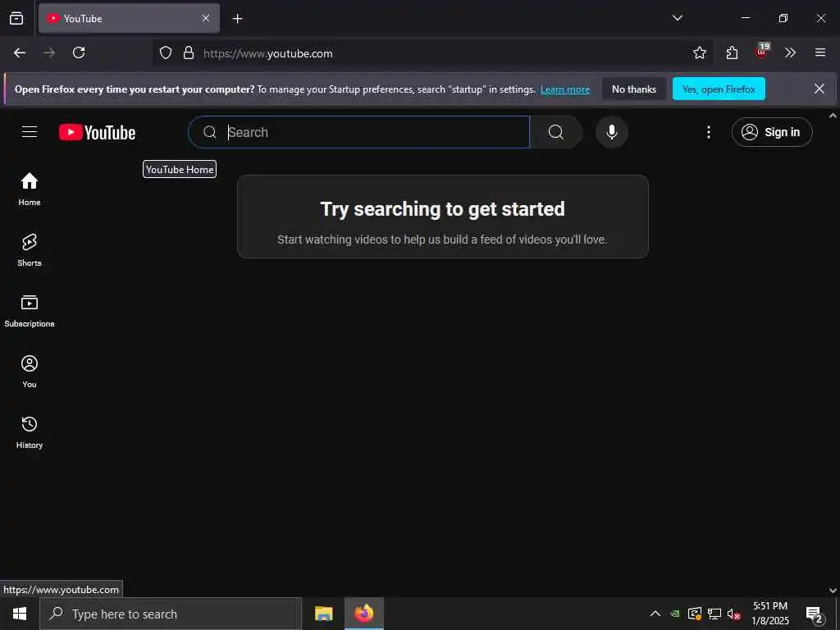Open Subscriptions in sidebar
Viewport: 840px width, 630px height.
click(30, 311)
